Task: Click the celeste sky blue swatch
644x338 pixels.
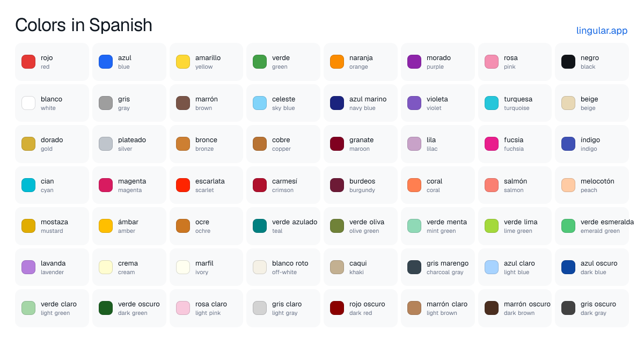Action: coord(260,103)
